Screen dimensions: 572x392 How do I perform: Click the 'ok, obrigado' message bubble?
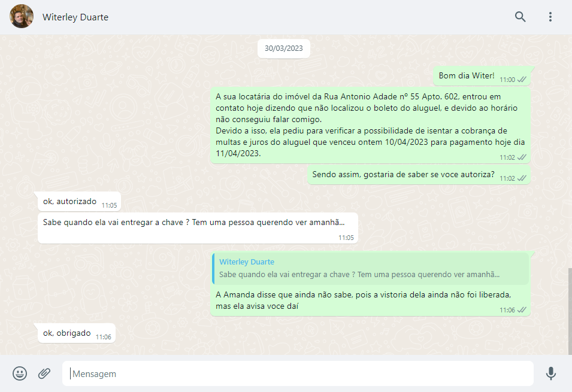tap(67, 333)
